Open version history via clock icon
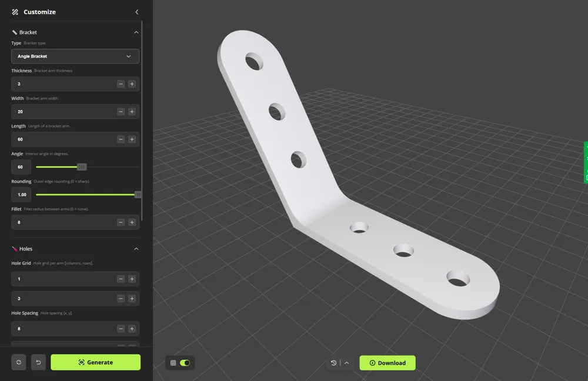The image size is (588, 381). (333, 363)
